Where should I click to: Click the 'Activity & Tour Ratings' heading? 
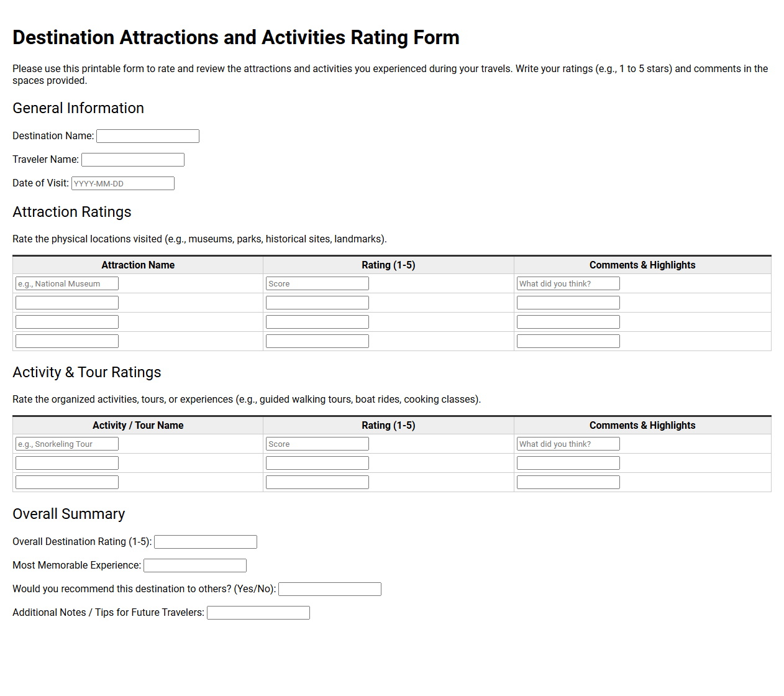pos(87,372)
